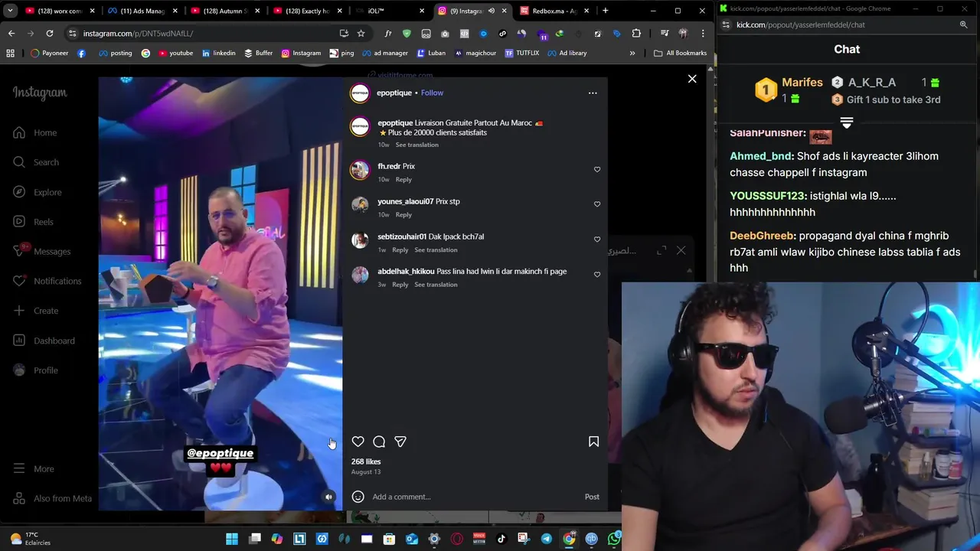Click the Add a comment field

click(x=475, y=497)
